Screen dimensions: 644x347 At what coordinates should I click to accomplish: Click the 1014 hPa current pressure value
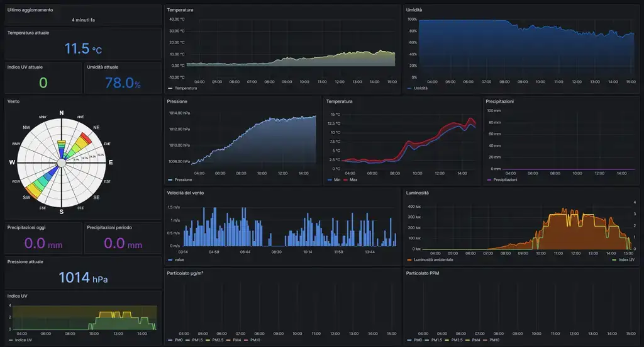coord(83,277)
